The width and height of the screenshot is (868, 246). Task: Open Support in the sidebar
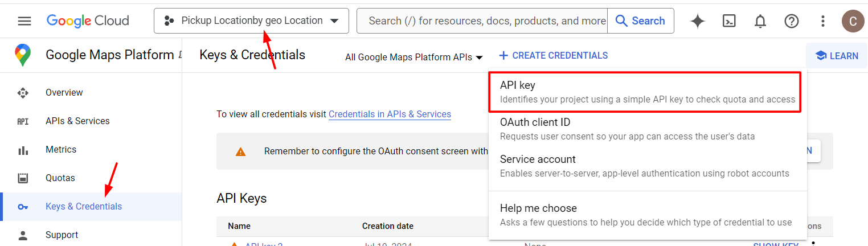coord(62,235)
